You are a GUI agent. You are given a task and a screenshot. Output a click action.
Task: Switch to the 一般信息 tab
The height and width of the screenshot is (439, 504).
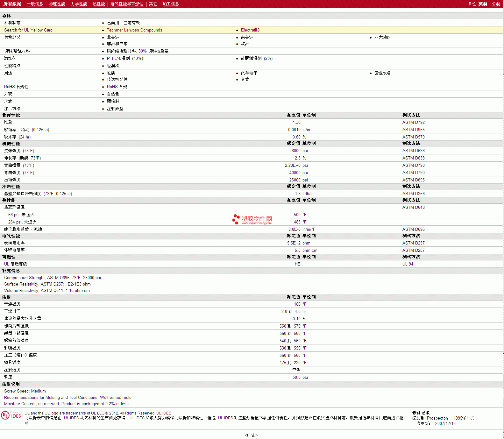[x=35, y=4]
